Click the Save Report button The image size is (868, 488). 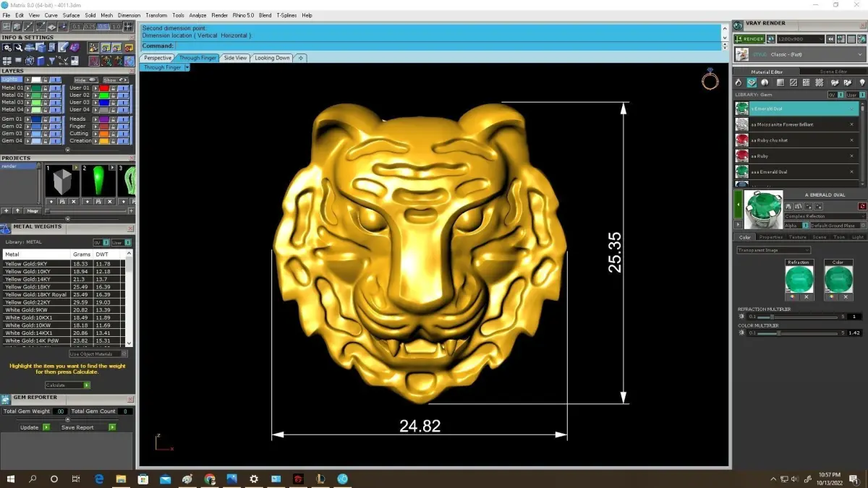point(87,427)
